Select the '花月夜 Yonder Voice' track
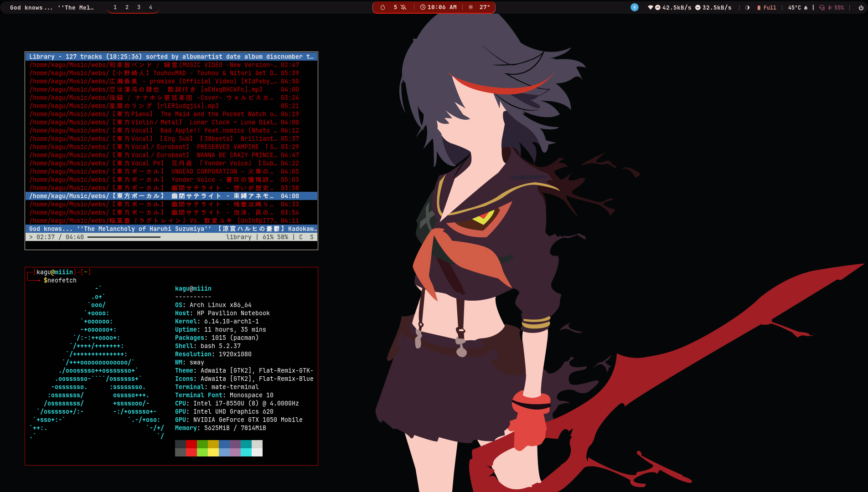This screenshot has width=868, height=492. 171,163
